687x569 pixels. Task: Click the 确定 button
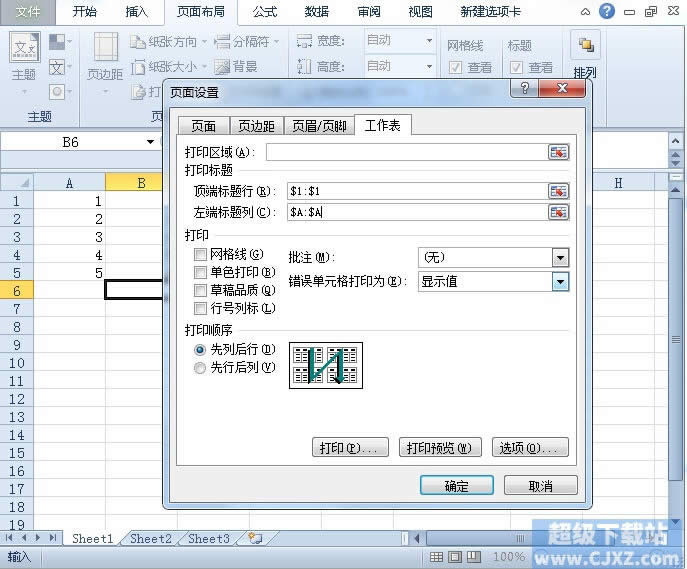[456, 486]
